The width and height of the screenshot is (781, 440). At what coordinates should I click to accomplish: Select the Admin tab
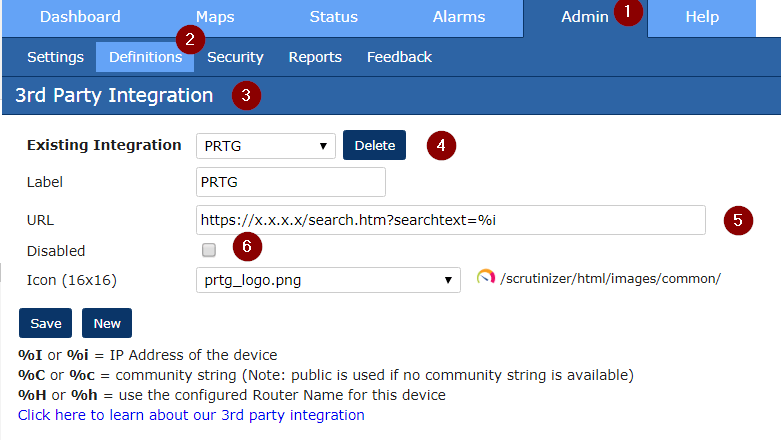coord(585,17)
